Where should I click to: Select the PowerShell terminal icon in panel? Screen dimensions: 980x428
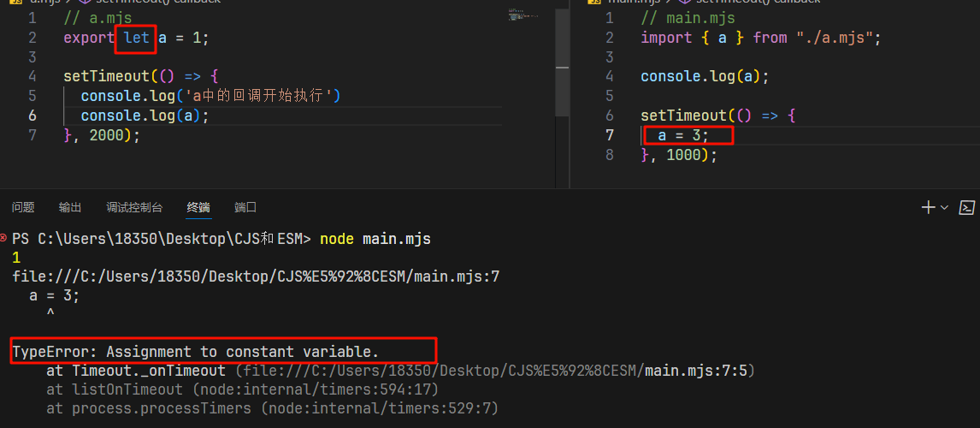point(967,207)
